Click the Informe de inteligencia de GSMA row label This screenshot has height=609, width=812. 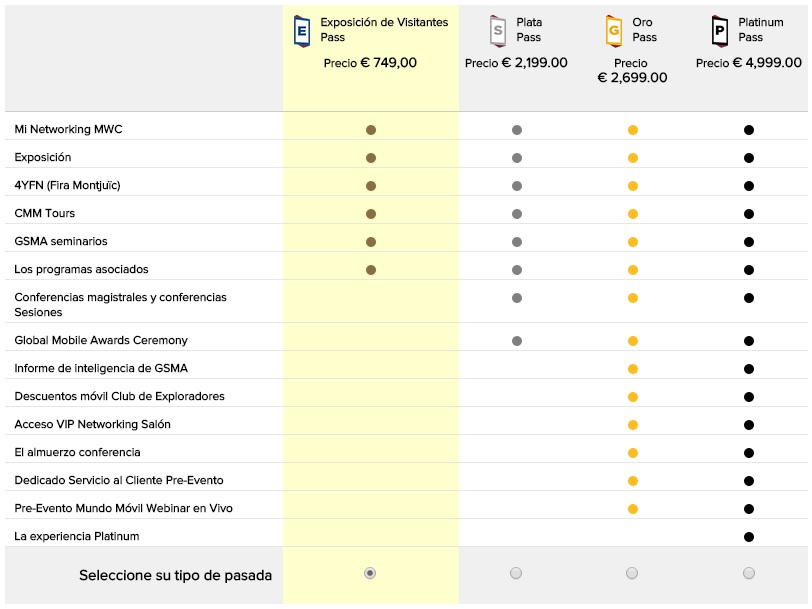coord(101,368)
